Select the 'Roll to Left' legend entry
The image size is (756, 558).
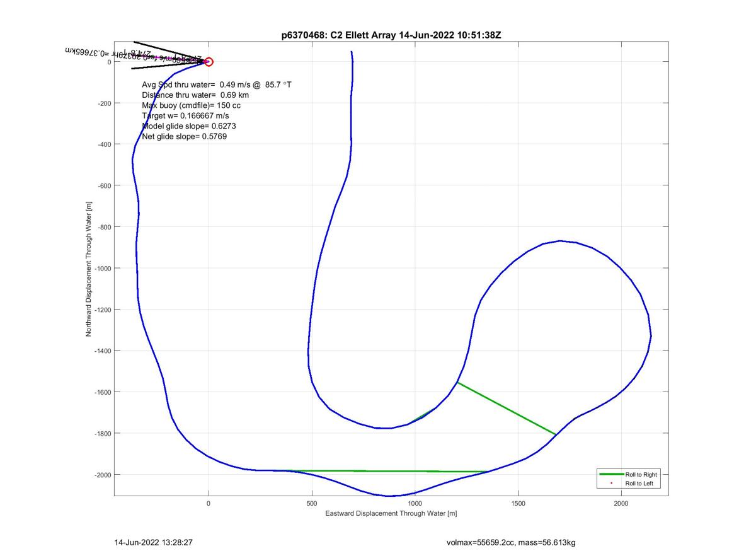639,484
